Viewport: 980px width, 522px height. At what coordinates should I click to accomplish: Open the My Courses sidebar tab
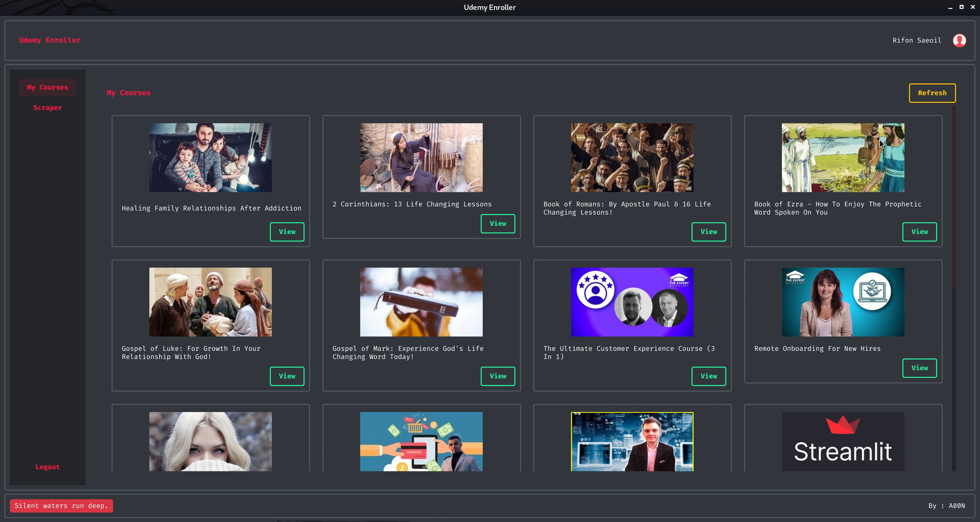coord(47,88)
